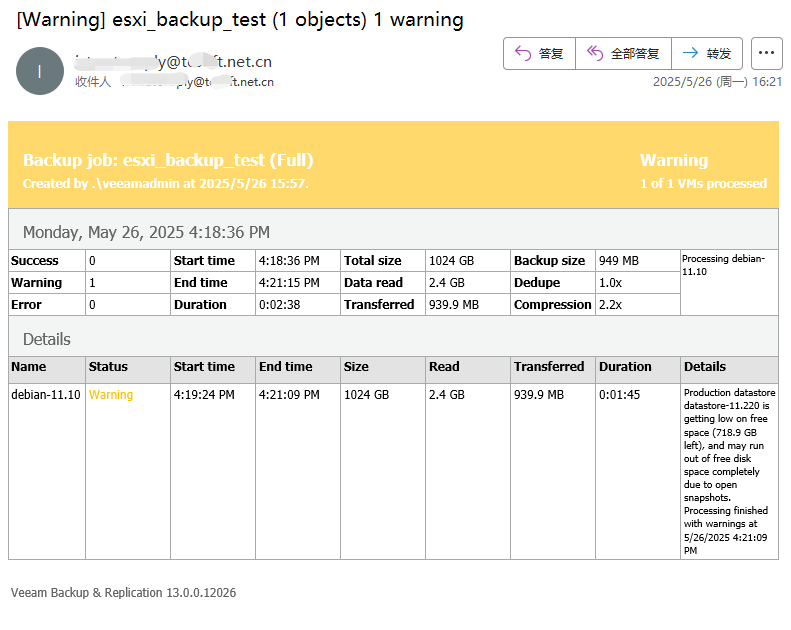Click the 答复 reply button
This screenshot has width=791, height=630.
[539, 53]
